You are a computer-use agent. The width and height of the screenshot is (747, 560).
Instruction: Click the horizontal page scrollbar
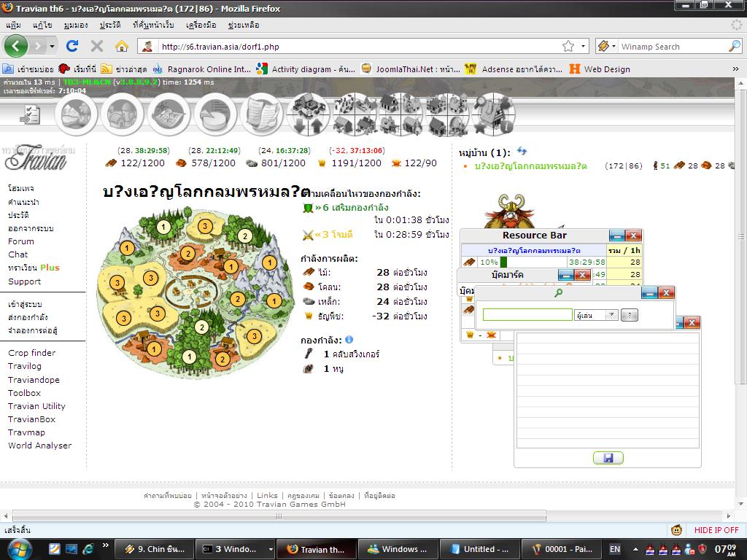coord(279,516)
